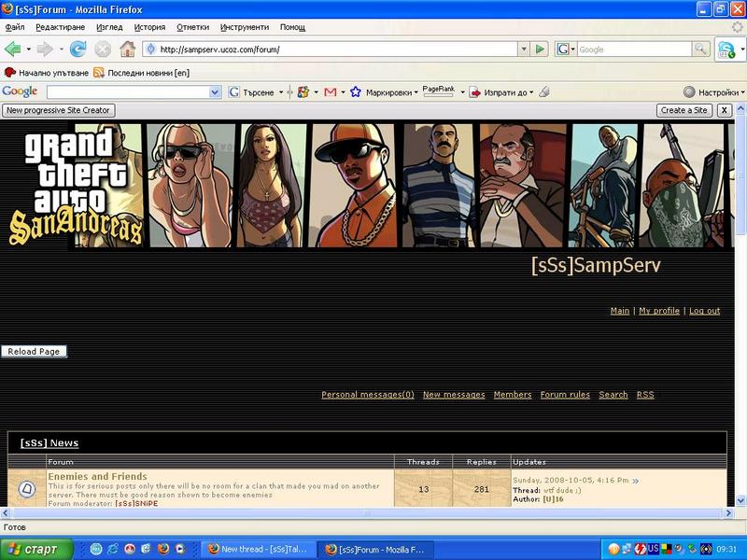
Task: Click the Internet Explorer Quick Launch icon
Action: click(x=113, y=549)
